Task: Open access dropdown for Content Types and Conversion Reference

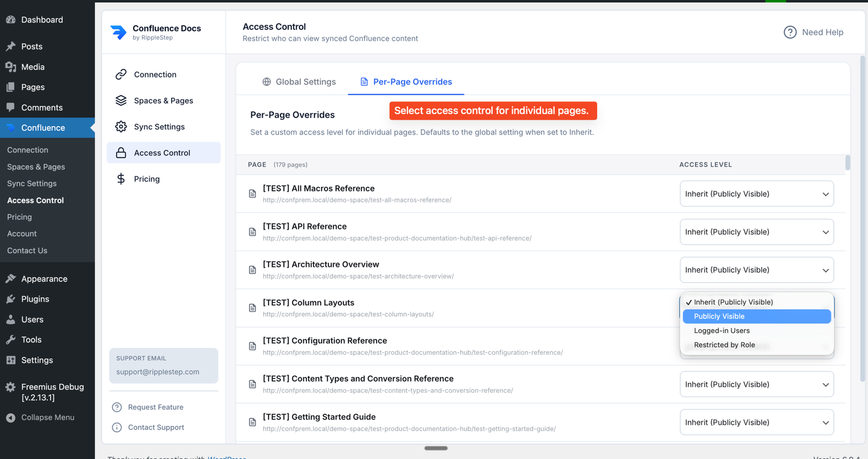Action: click(757, 384)
